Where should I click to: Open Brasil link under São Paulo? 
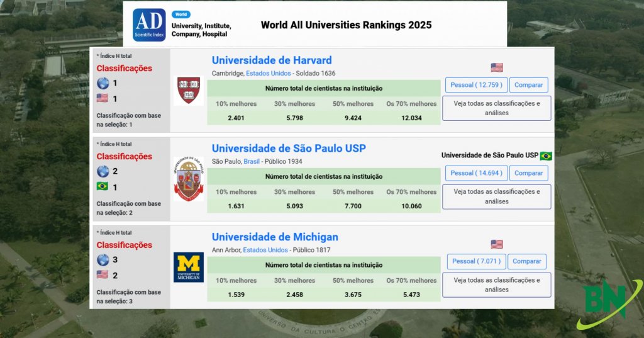pos(252,161)
